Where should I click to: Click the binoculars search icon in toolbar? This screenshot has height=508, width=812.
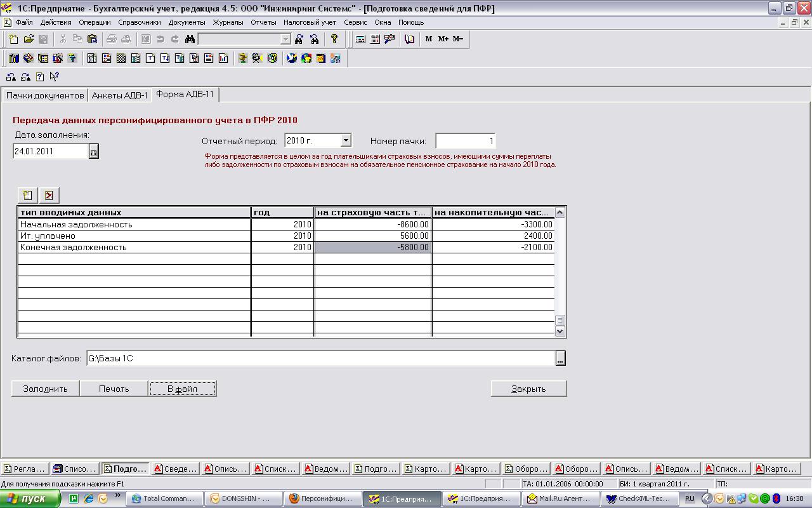[190, 39]
